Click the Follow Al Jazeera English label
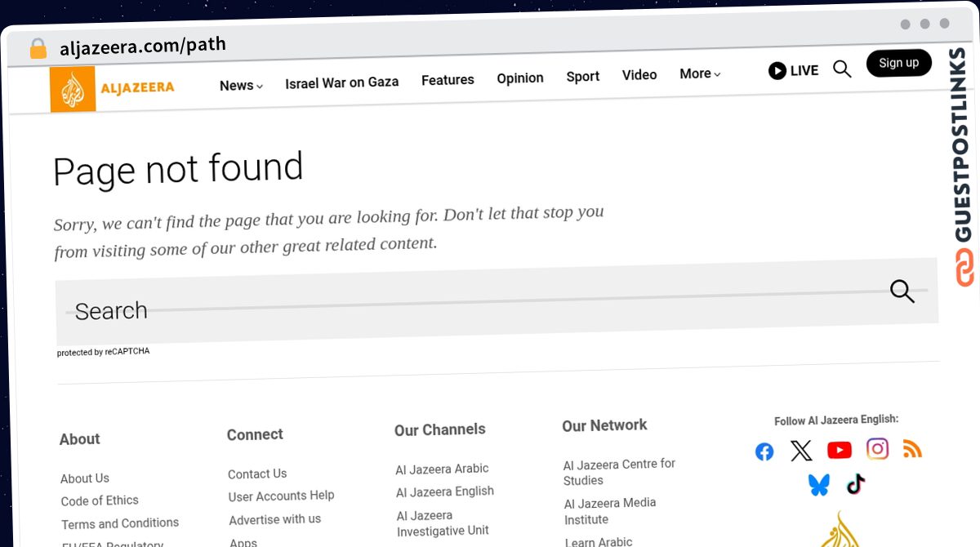 click(x=836, y=420)
